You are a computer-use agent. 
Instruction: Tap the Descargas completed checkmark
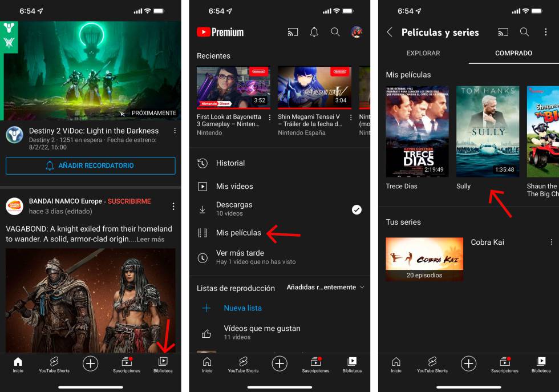[357, 210]
